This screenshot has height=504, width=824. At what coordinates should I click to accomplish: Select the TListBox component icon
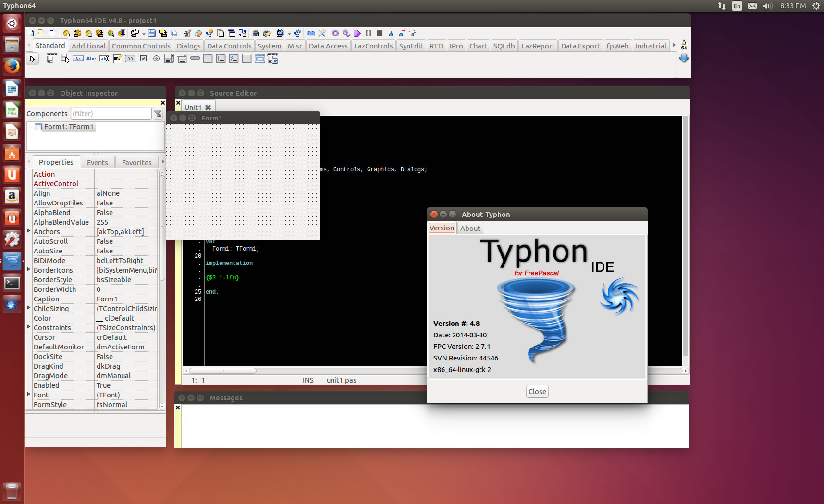[169, 59]
